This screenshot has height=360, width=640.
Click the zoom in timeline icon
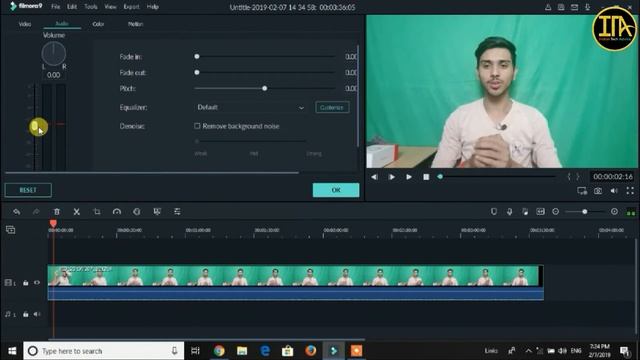tap(614, 211)
